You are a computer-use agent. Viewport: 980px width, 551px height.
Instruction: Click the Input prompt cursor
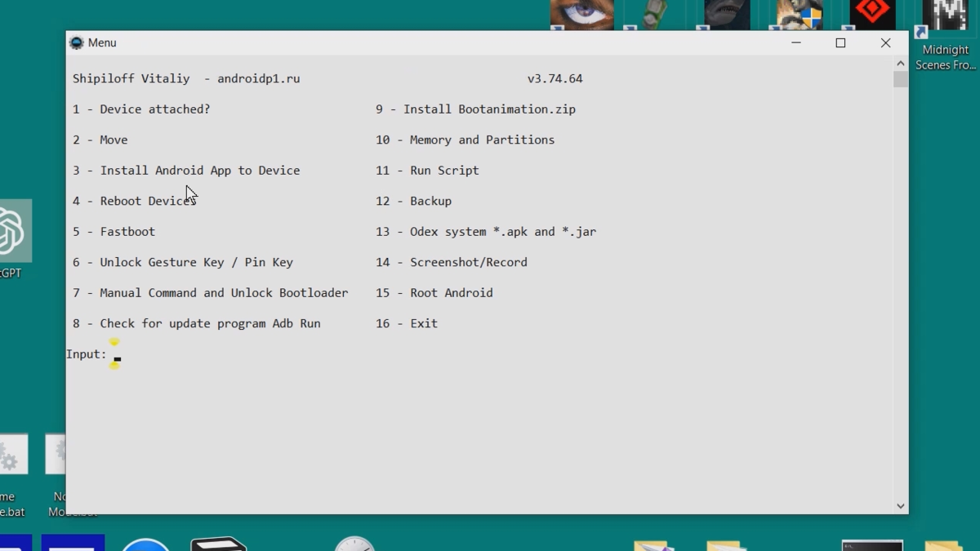pyautogui.click(x=118, y=358)
